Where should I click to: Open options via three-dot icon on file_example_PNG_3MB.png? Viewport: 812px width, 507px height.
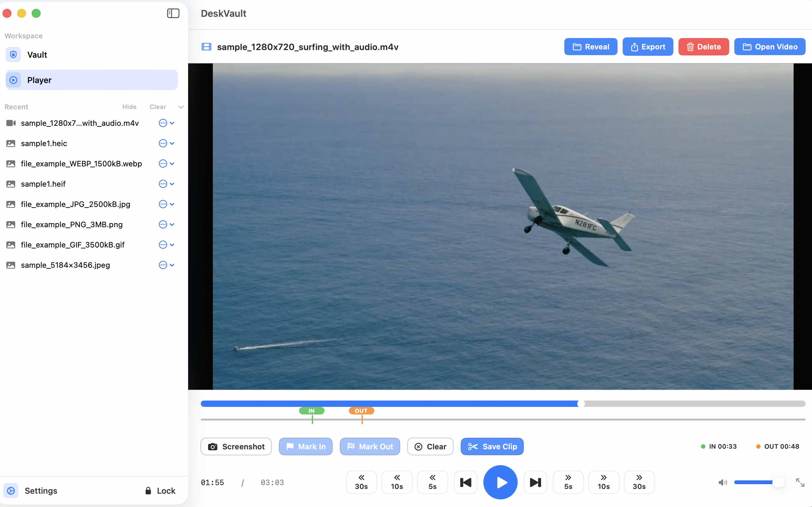tap(163, 224)
